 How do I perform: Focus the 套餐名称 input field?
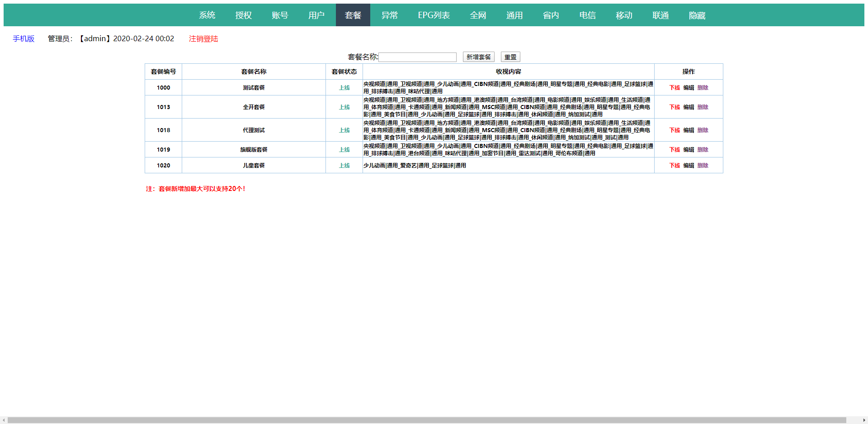tap(417, 57)
